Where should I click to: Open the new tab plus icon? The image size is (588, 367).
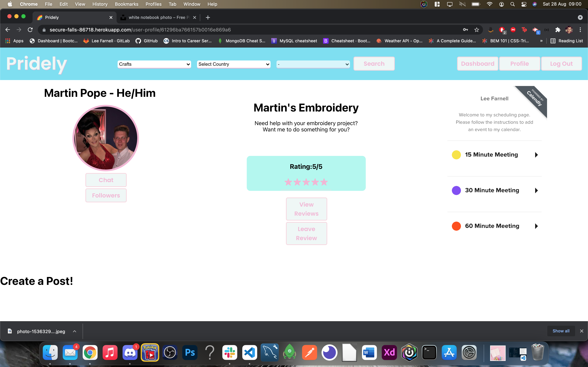click(208, 17)
